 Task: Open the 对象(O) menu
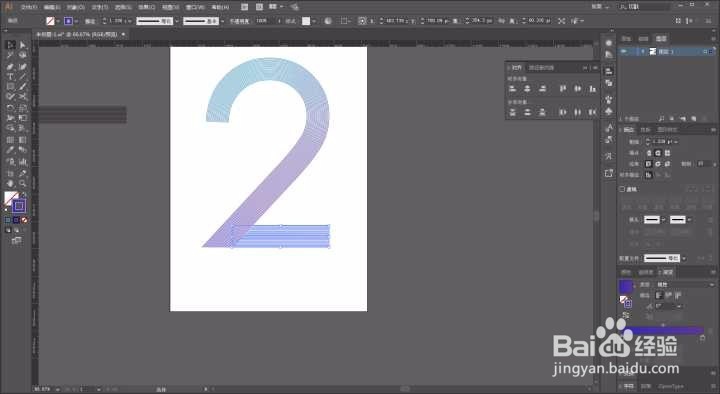(x=76, y=7)
